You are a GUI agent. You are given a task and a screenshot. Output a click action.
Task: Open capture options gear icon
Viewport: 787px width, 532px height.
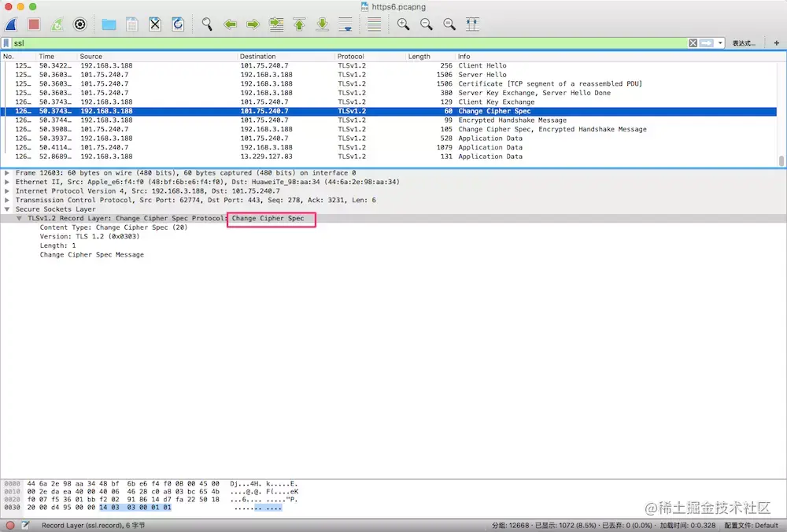pos(79,24)
